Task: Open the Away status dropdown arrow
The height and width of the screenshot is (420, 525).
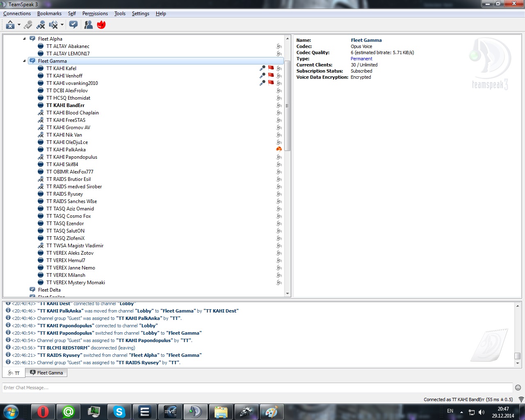Action: pos(19,25)
